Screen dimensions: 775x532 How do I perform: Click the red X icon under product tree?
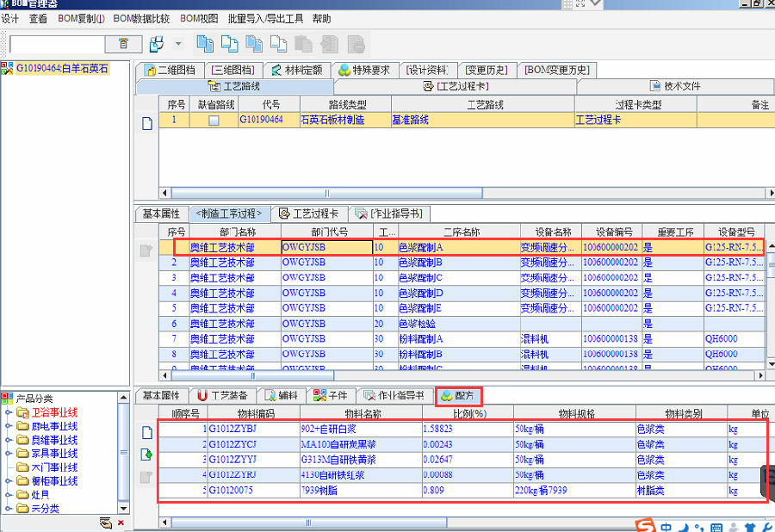point(121,523)
